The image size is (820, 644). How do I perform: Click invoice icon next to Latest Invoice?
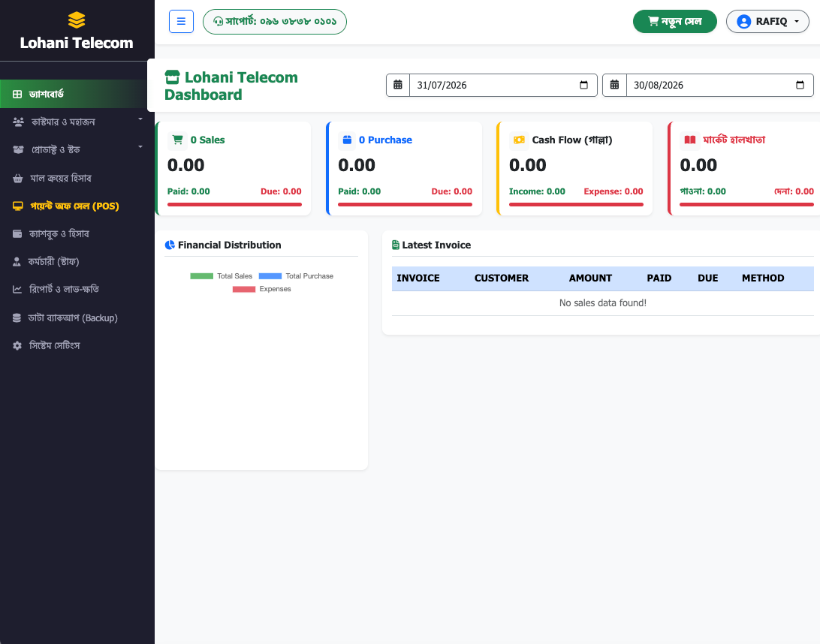(396, 245)
